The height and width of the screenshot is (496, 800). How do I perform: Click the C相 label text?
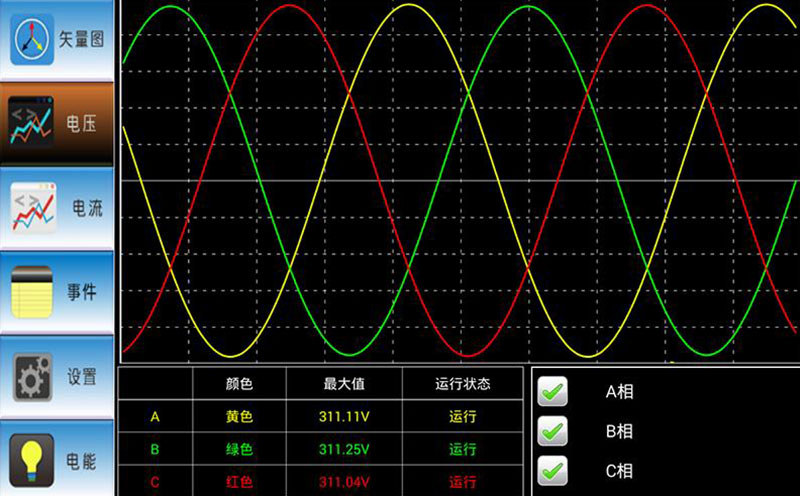coord(619,470)
